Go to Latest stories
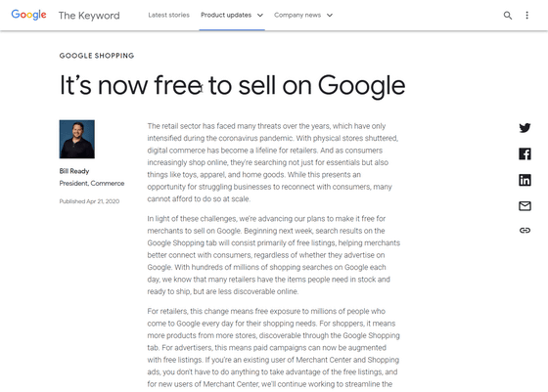Screen dimensions: 548x392 pyautogui.click(x=168, y=15)
